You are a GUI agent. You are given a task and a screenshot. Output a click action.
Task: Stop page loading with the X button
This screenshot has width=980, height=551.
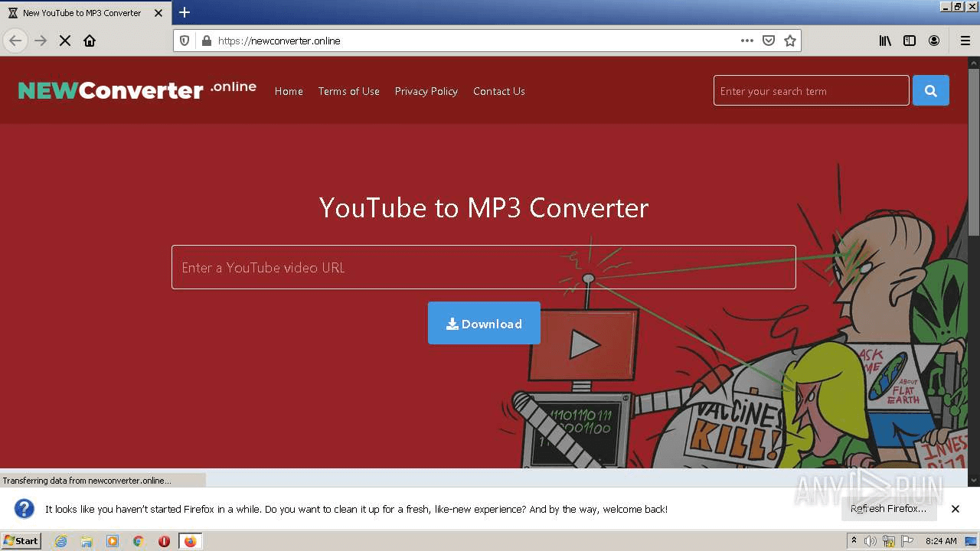click(65, 41)
